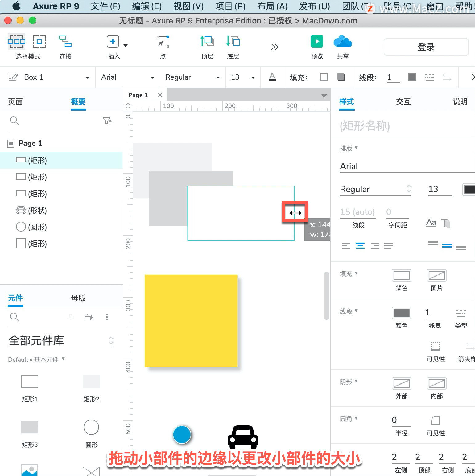The height and width of the screenshot is (476, 475).
Task: Click the canvas vertical scrollbar
Action: [326, 296]
